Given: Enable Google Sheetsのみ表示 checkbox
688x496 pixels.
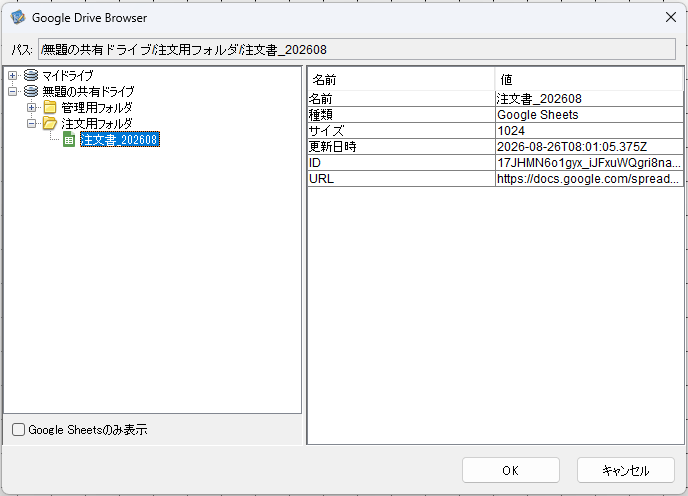Looking at the screenshot, I should [x=18, y=429].
